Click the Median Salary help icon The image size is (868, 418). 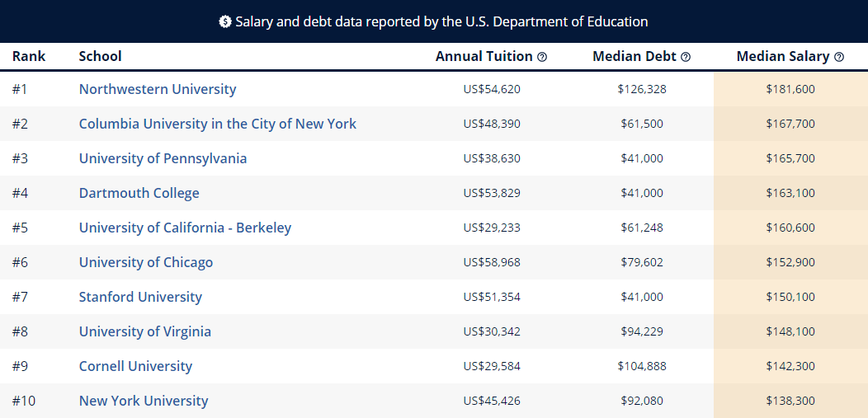838,57
